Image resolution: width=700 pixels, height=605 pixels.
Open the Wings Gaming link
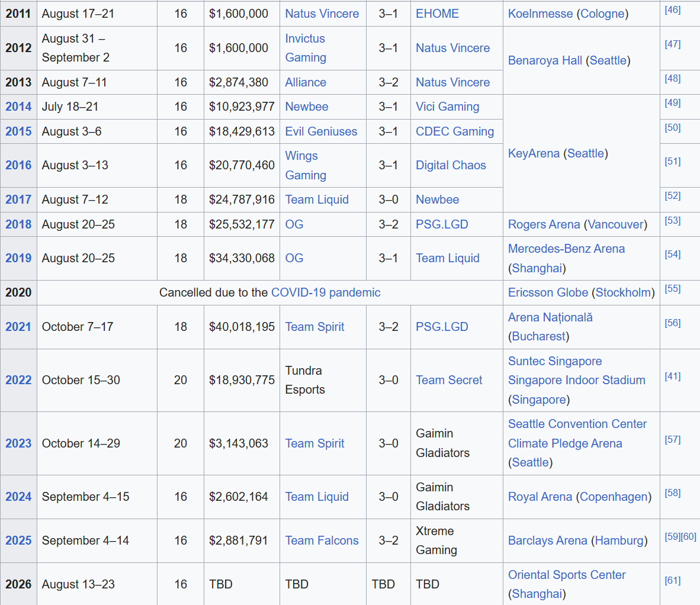coord(306,165)
